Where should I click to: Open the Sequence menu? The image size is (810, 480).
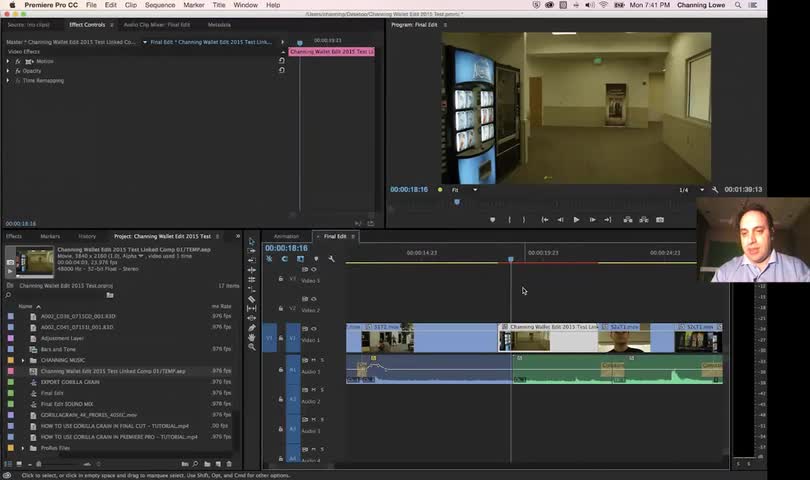click(160, 5)
